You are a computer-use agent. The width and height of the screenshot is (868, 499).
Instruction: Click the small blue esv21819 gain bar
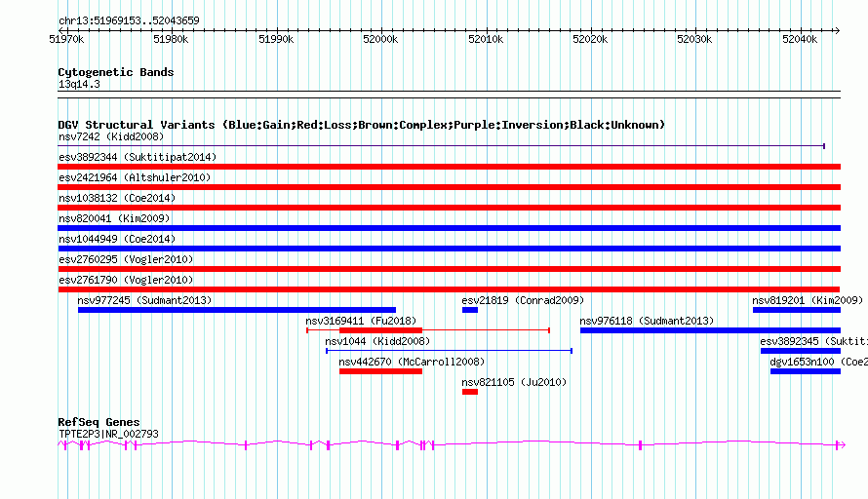(x=470, y=310)
